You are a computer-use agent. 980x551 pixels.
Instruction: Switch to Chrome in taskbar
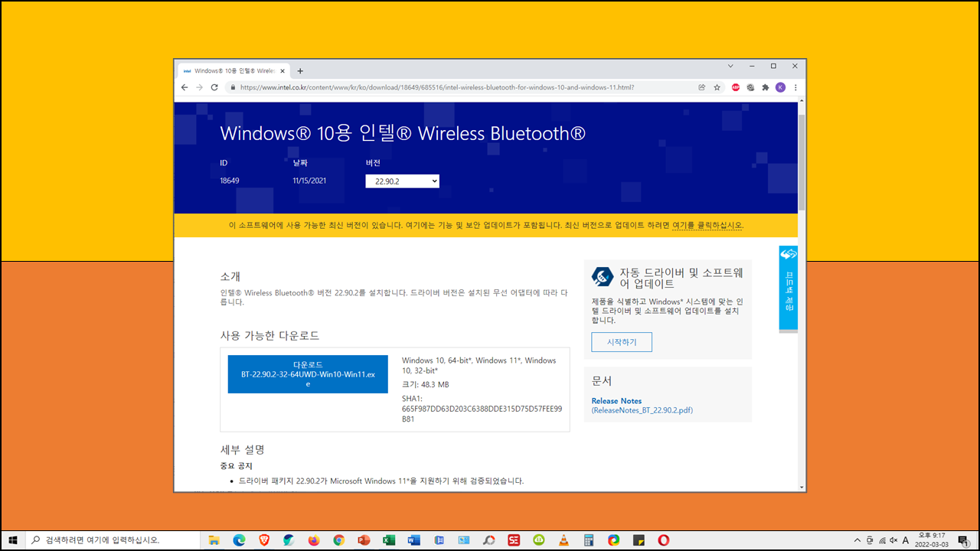click(338, 540)
